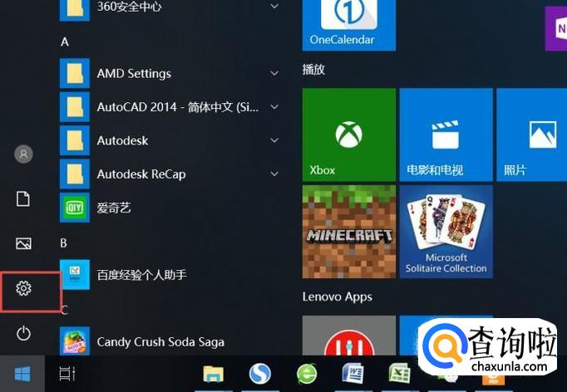Open the Xbox tile
The width and height of the screenshot is (567, 392).
point(349,135)
